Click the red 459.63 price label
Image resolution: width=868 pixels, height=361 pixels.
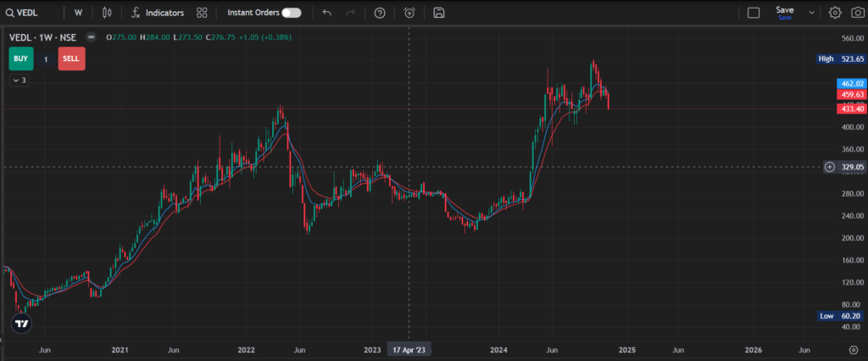click(x=851, y=95)
